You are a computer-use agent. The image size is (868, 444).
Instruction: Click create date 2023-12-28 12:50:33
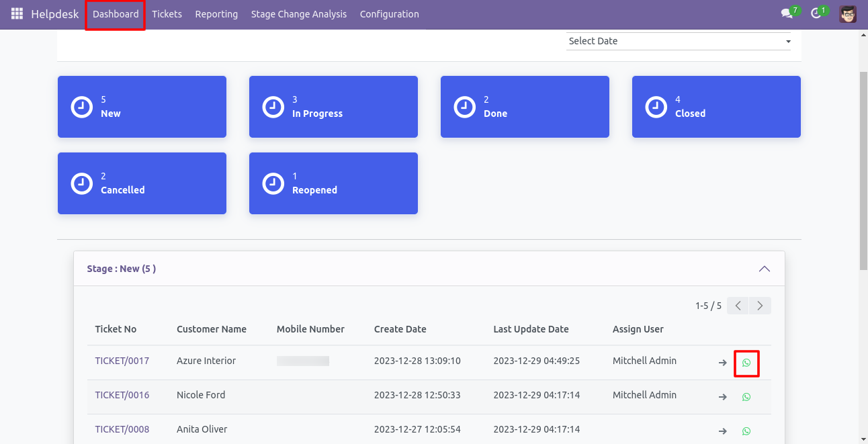[x=417, y=395]
